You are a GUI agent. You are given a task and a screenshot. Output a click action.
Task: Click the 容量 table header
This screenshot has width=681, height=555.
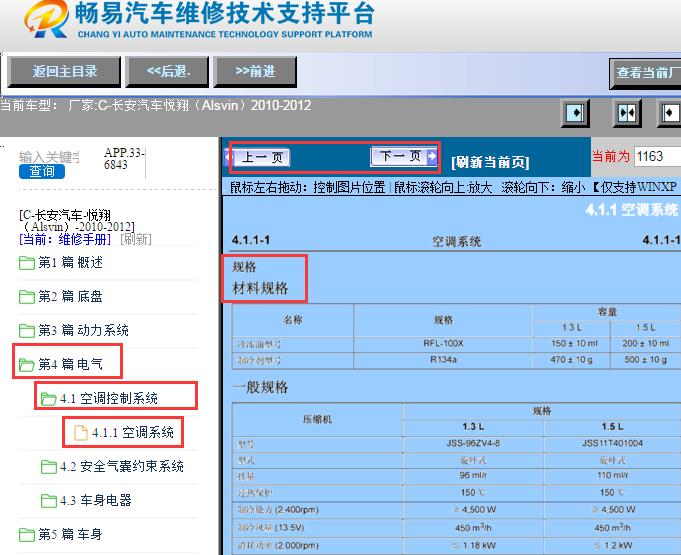(607, 312)
